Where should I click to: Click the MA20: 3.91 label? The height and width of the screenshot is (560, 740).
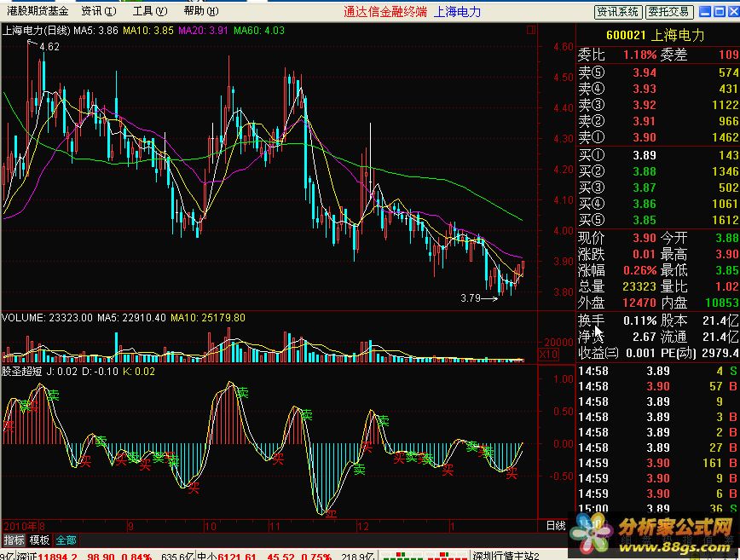(x=203, y=31)
